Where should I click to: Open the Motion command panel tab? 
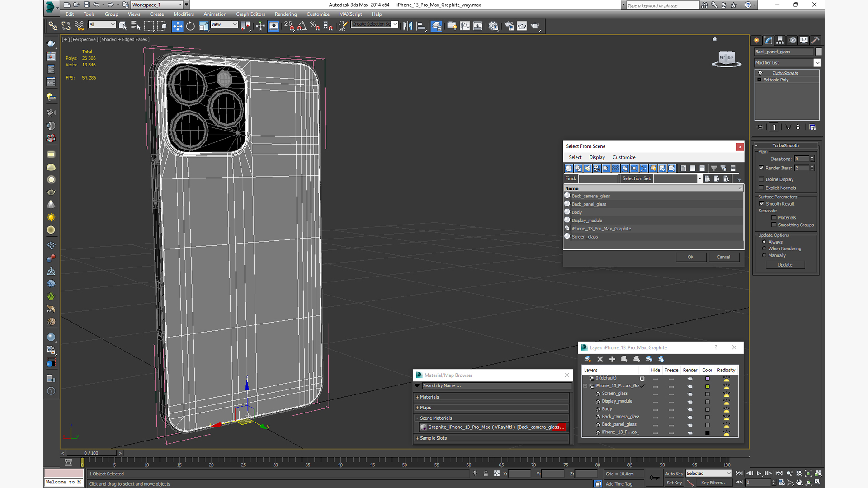(792, 40)
